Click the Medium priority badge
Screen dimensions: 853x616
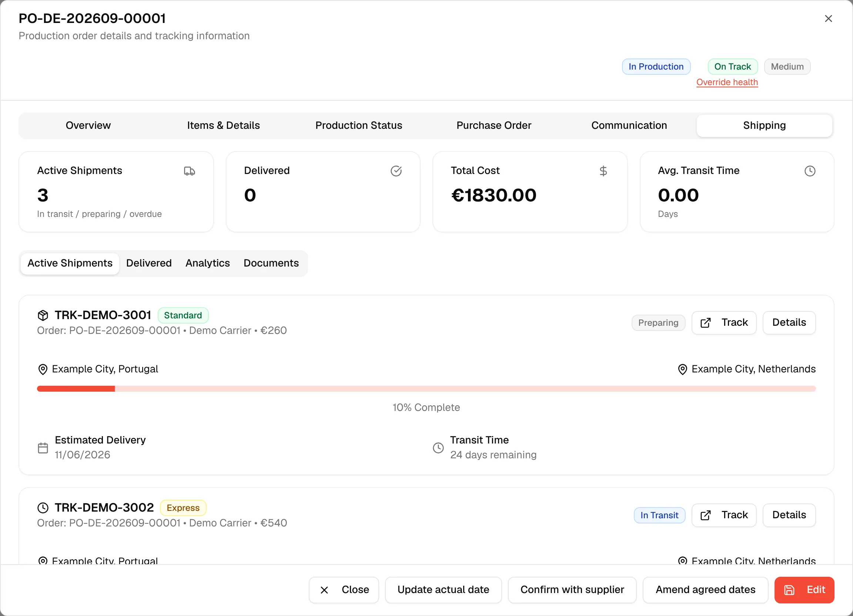[787, 67]
